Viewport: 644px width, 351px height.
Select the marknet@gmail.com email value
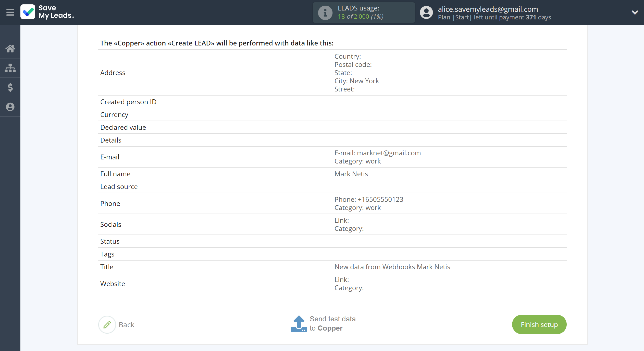pyautogui.click(x=389, y=153)
